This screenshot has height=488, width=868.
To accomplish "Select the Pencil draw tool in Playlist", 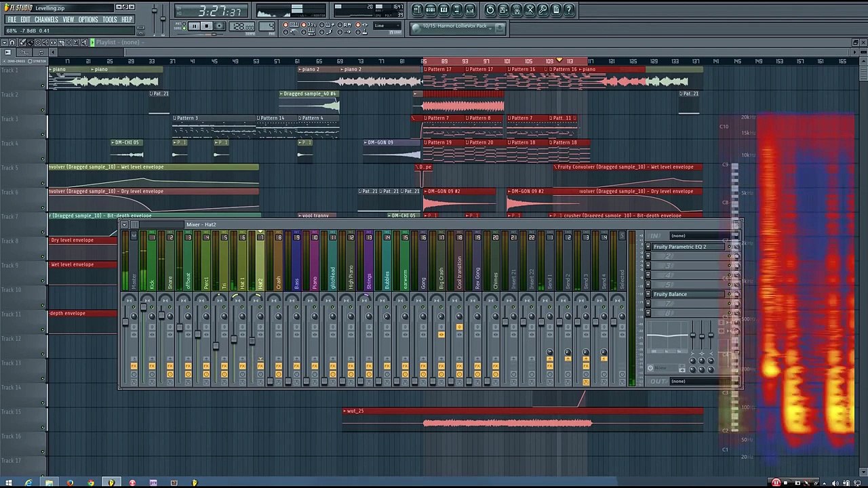I will [x=23, y=42].
